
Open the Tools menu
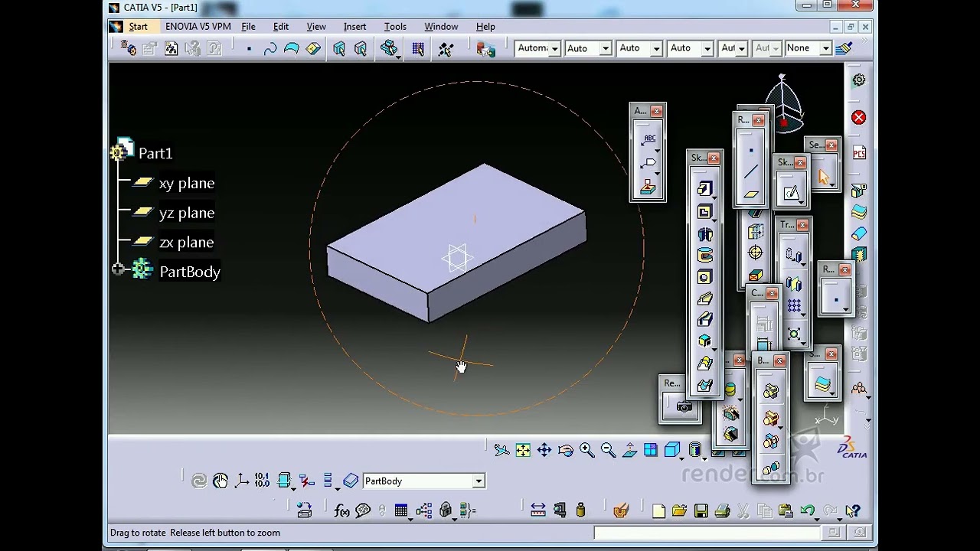[x=395, y=27]
